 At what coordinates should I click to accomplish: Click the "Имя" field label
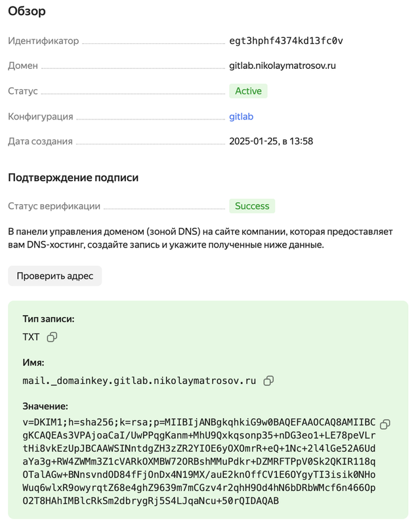(33, 362)
